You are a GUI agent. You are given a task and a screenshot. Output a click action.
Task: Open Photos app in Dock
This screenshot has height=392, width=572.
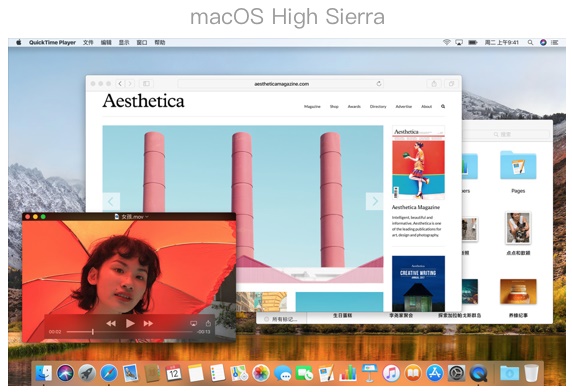261,373
